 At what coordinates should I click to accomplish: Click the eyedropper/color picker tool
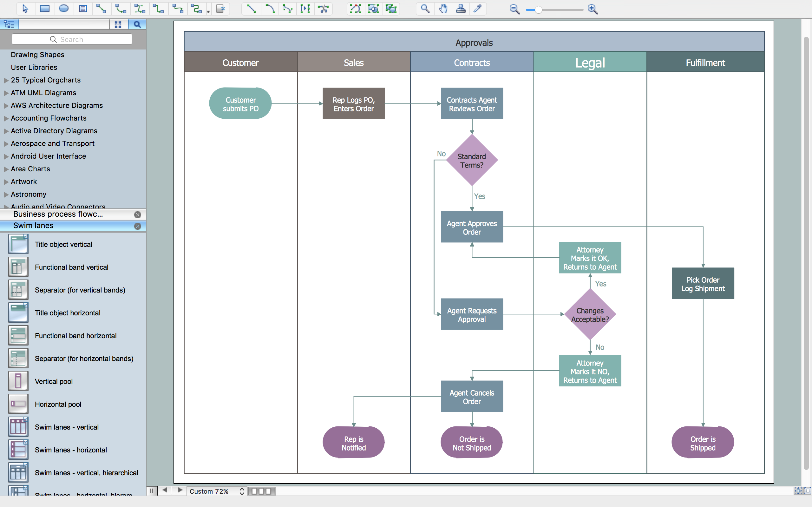pyautogui.click(x=478, y=9)
